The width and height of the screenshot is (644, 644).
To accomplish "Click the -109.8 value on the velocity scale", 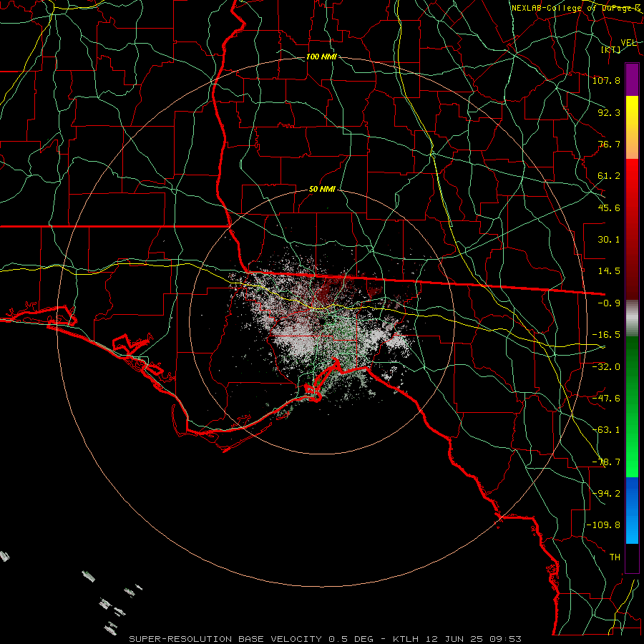I will pyautogui.click(x=604, y=525).
